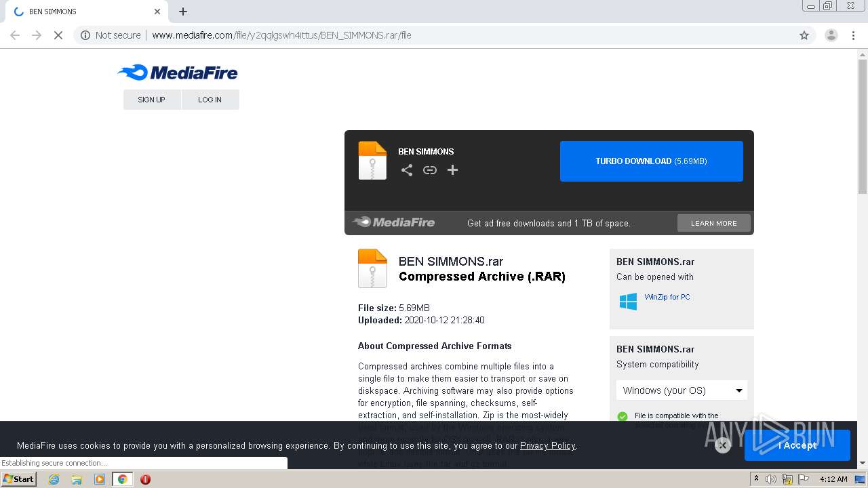Click the LOG IN button
Viewport: 868px width, 488px height.
pyautogui.click(x=210, y=100)
